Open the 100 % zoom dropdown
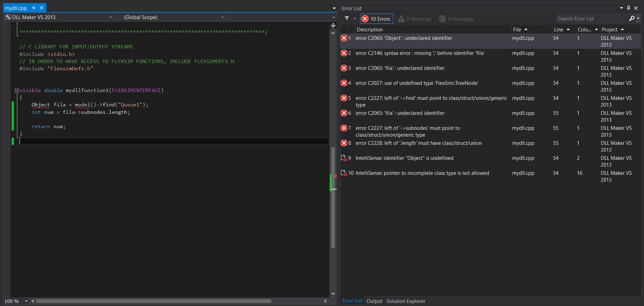Viewport: 644px width, 306px height. [26, 301]
